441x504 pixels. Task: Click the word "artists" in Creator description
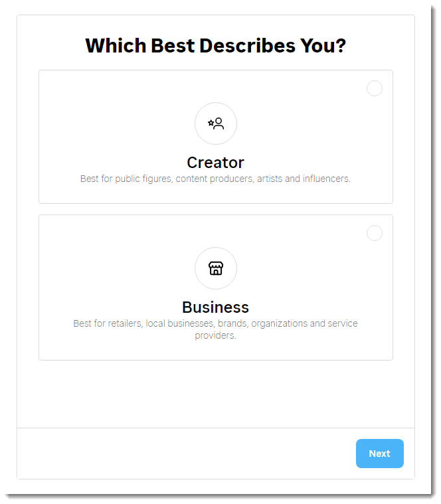click(x=269, y=179)
